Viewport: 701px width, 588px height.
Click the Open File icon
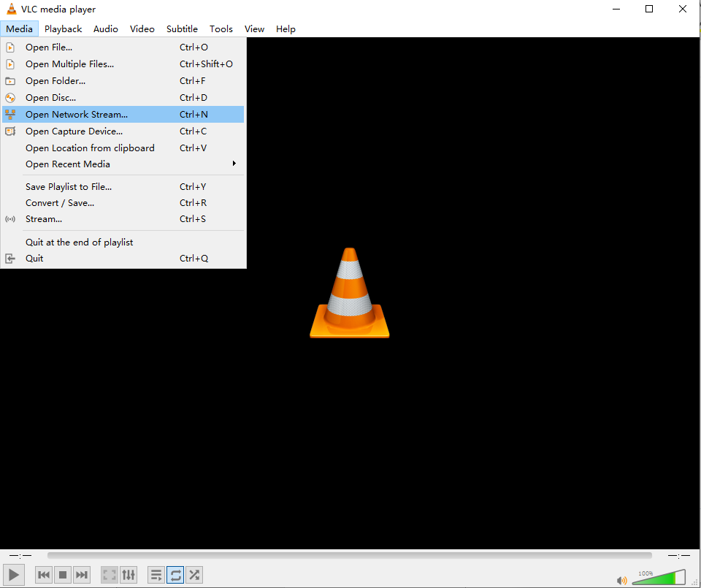pyautogui.click(x=10, y=47)
